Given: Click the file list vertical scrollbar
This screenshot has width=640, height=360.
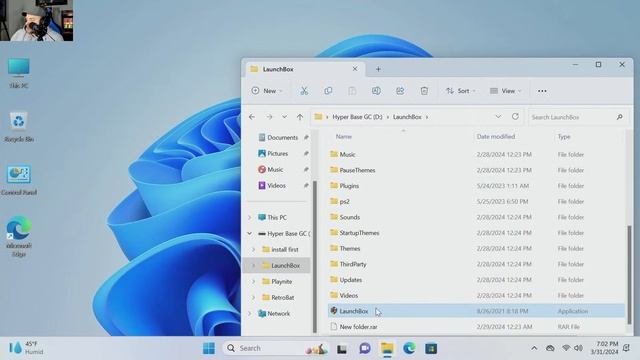Looking at the screenshot, I should coord(629,274).
